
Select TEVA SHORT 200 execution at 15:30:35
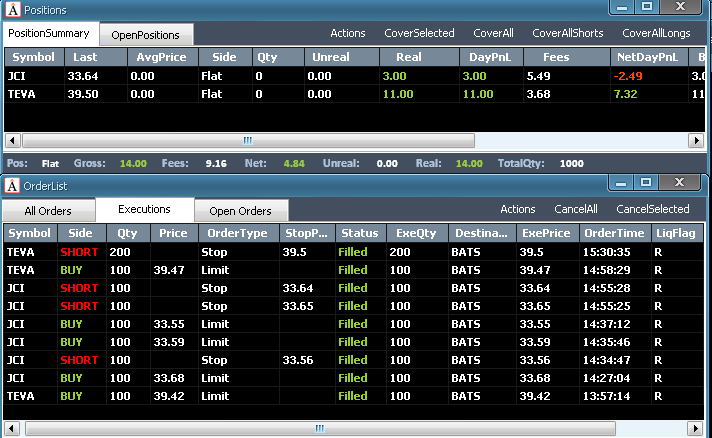tap(353, 252)
